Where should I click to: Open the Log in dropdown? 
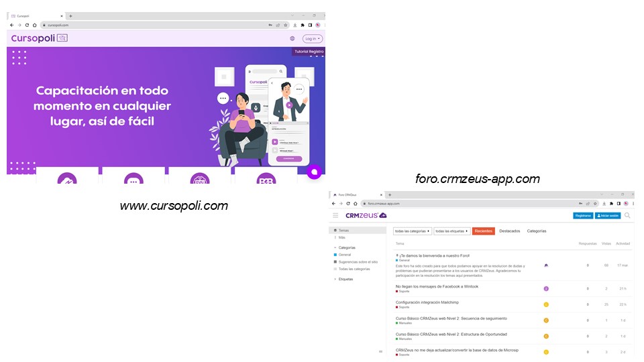click(312, 38)
